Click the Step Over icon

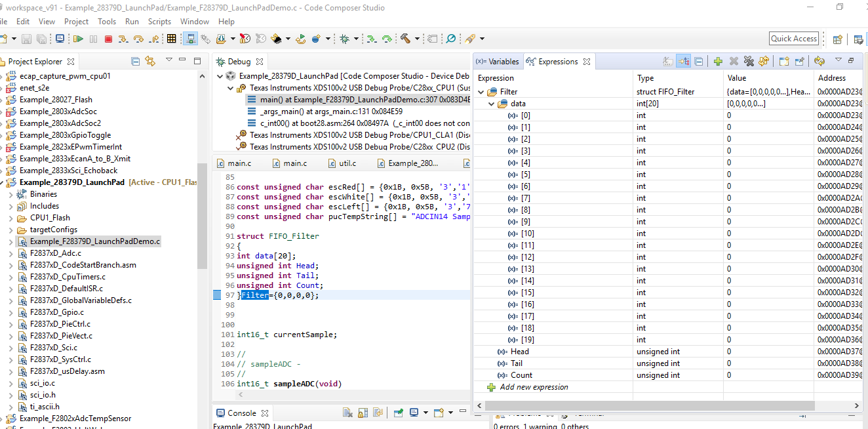pos(138,39)
